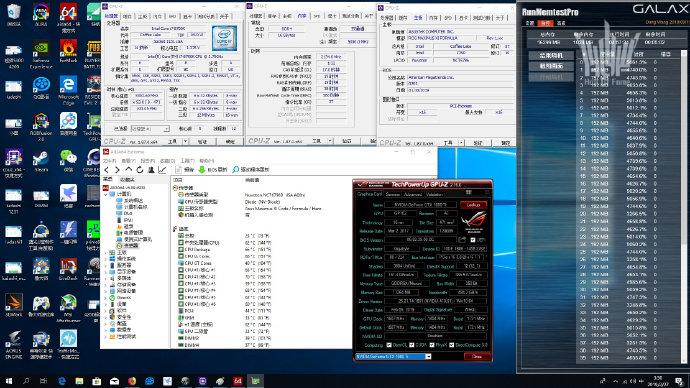This screenshot has height=388, width=690.
Task: Click the Report page icon in AIDA64 toolbar
Action: 178,170
